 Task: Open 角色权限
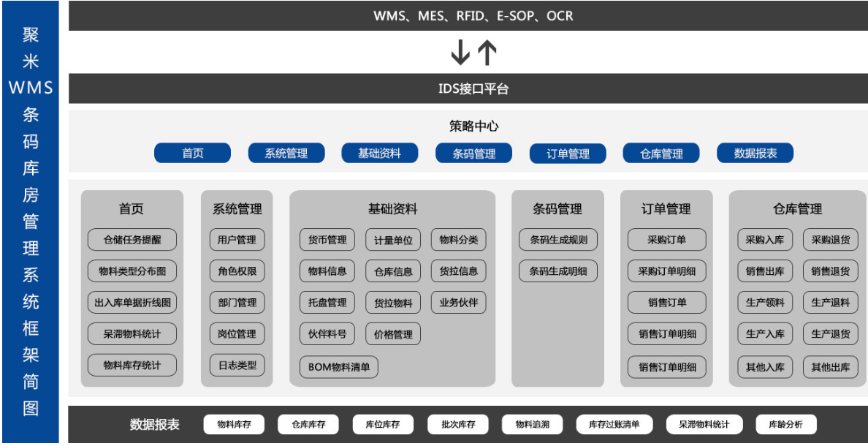click(x=237, y=271)
